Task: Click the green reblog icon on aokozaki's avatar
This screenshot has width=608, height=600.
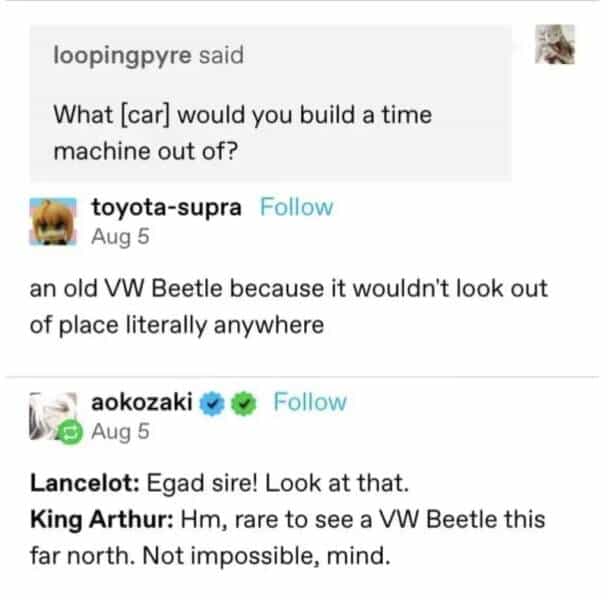Action: [x=67, y=433]
